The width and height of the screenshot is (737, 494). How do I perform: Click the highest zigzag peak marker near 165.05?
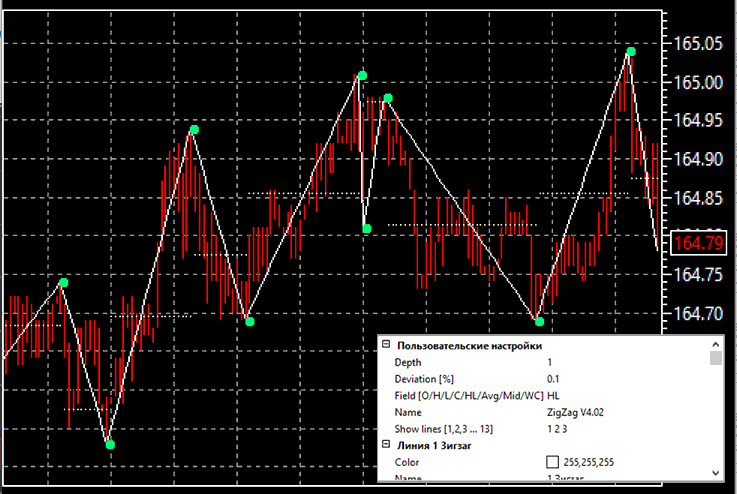pos(631,52)
